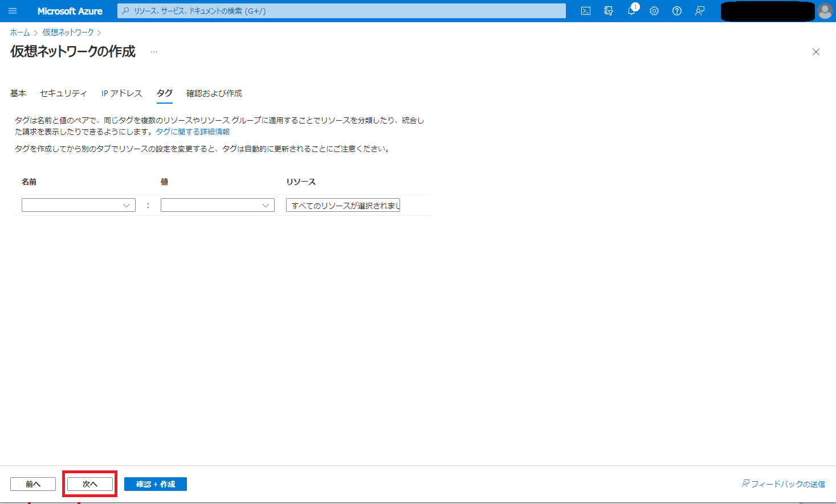Click the feedback icon in top bar
The width and height of the screenshot is (836, 504).
[700, 11]
